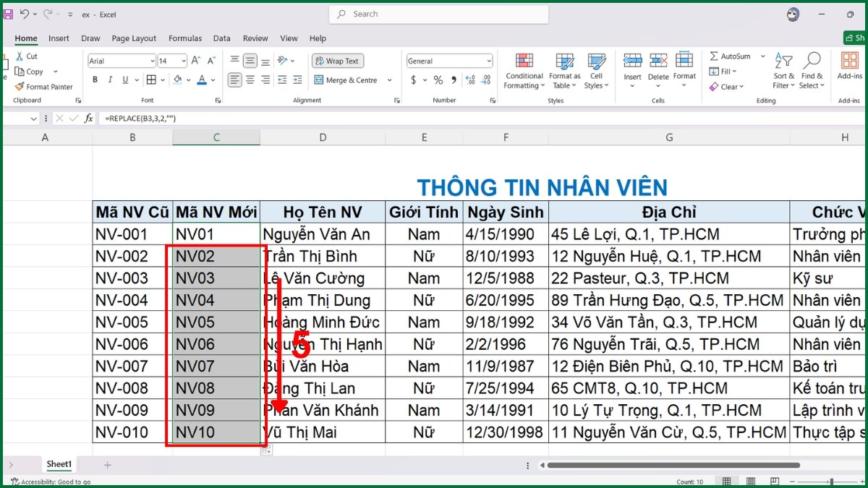Switch to the Formulas ribbon tab
The width and height of the screenshot is (868, 488).
185,38
